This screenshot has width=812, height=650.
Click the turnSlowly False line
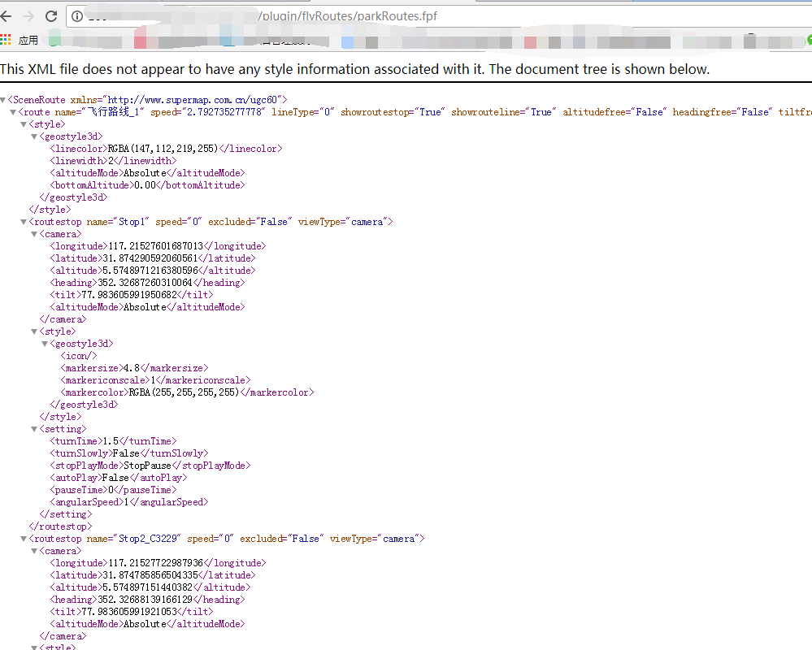pos(129,453)
